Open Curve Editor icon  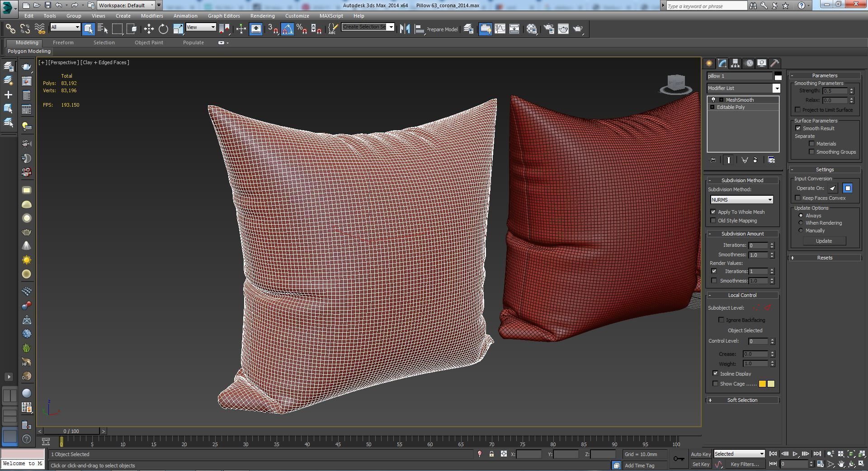pos(500,29)
